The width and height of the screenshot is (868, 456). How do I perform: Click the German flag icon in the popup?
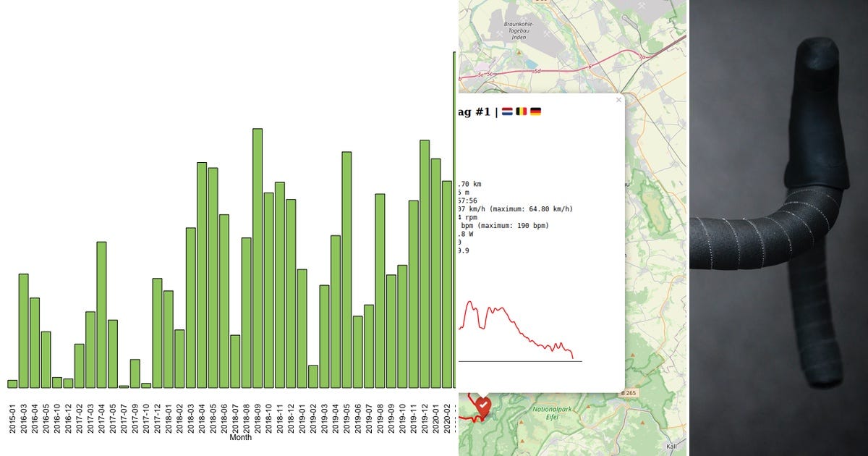pyautogui.click(x=536, y=111)
